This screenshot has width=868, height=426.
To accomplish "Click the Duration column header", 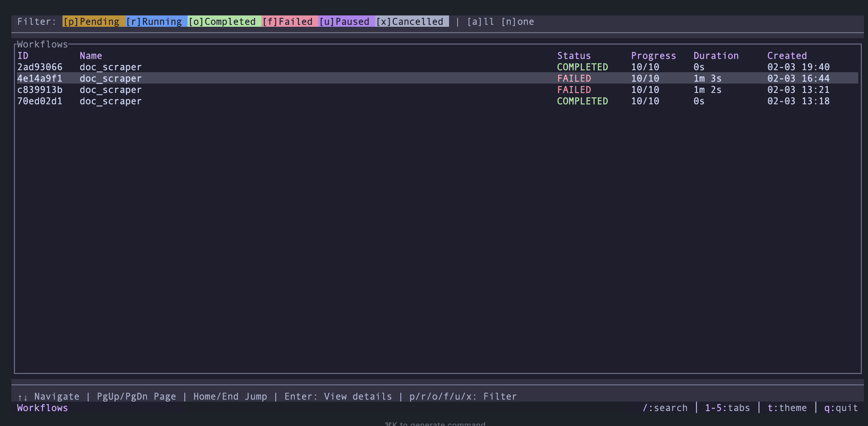I will tap(716, 56).
